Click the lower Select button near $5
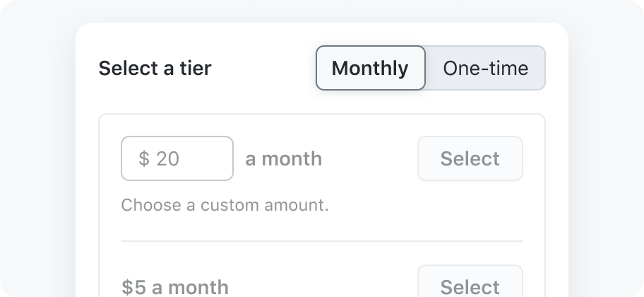Viewport: 644px width, 297px height. 470,285
